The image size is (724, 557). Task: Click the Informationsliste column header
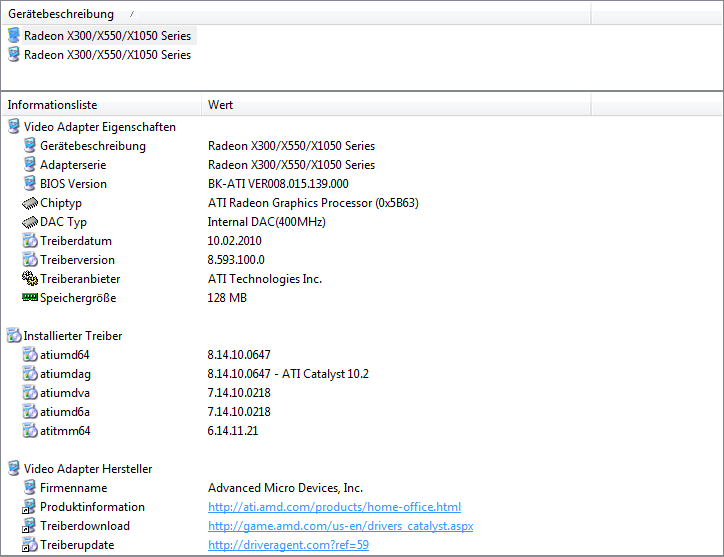(x=101, y=105)
